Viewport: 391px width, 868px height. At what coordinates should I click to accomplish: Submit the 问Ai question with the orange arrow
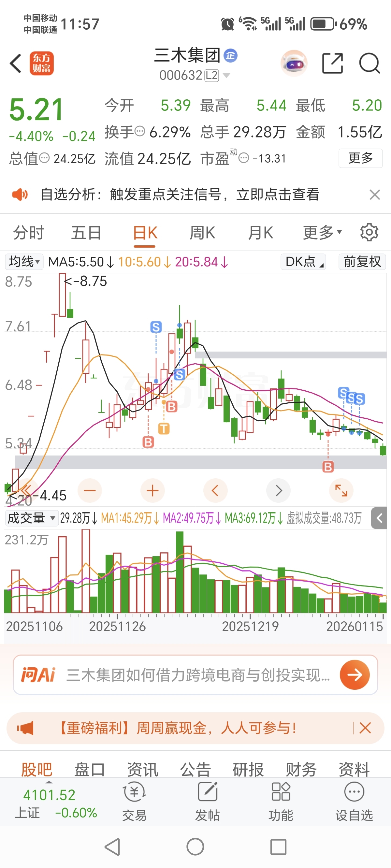pos(355,674)
